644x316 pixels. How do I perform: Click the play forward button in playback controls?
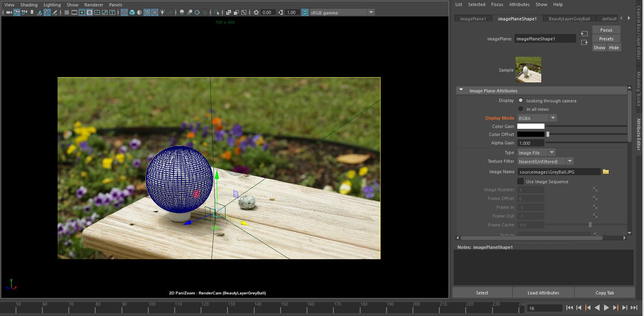coord(606,308)
